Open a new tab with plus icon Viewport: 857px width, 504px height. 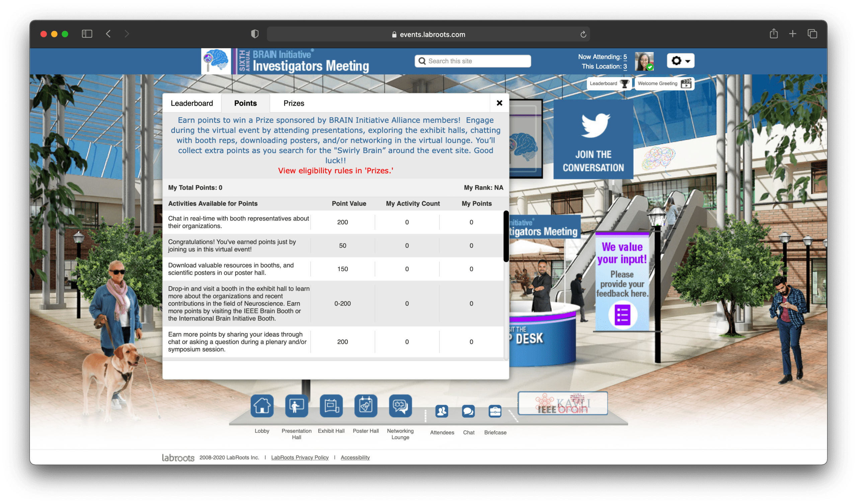coord(793,34)
